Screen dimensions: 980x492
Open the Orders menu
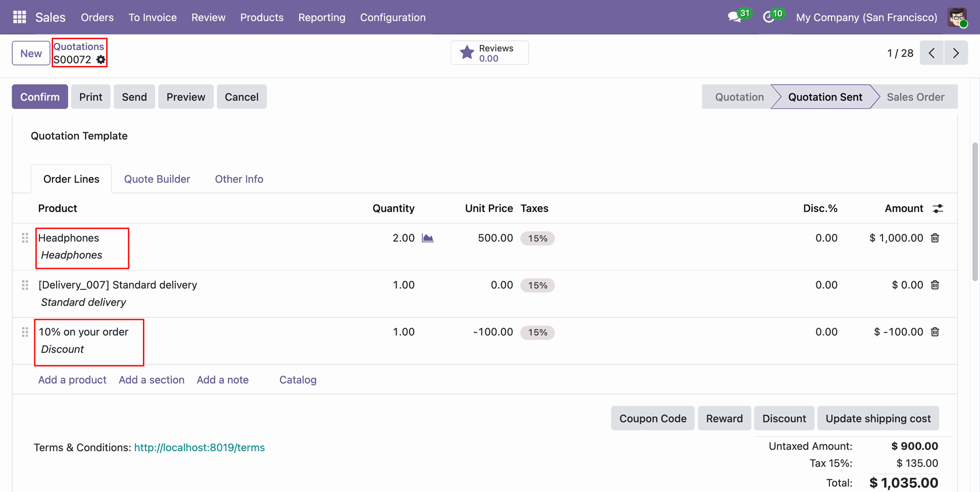pos(97,17)
